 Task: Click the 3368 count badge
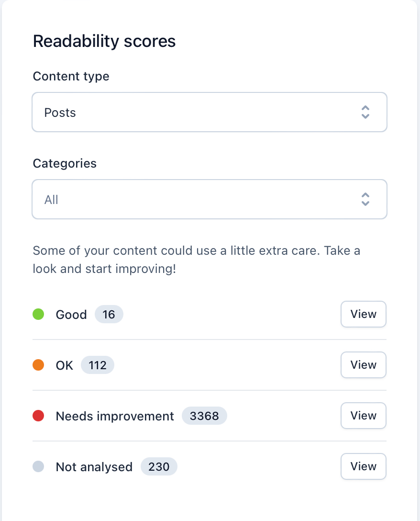pos(204,416)
